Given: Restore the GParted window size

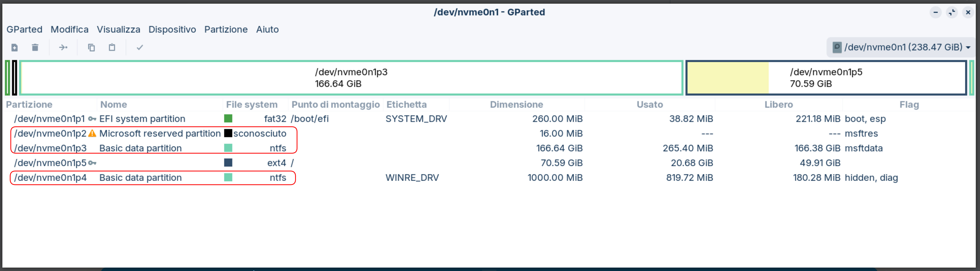Looking at the screenshot, I should 952,13.
